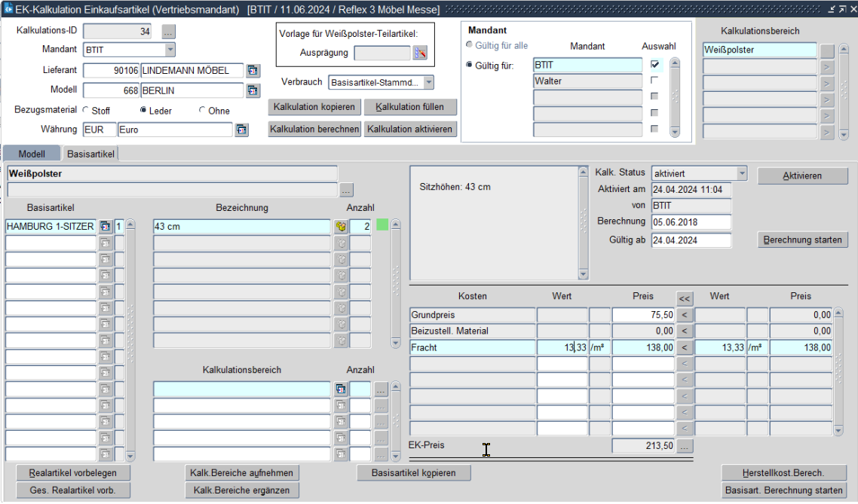Click the yellow icon next to 43 cm
Viewport: 858px width, 504px height.
[x=341, y=226]
